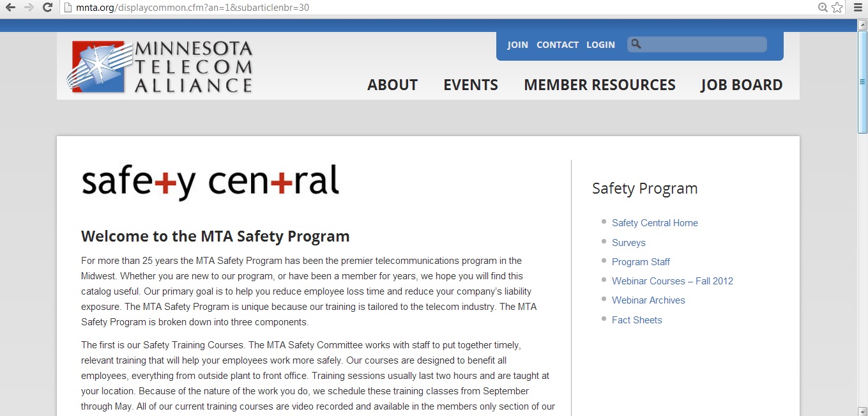Click the search magnifier icon in header
This screenshot has width=868, height=416.
[x=636, y=44]
